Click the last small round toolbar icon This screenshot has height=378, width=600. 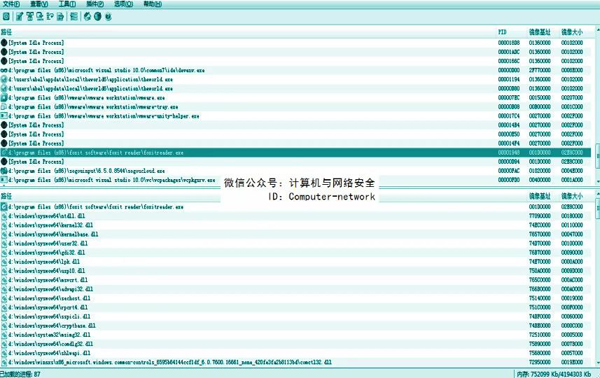[108, 17]
